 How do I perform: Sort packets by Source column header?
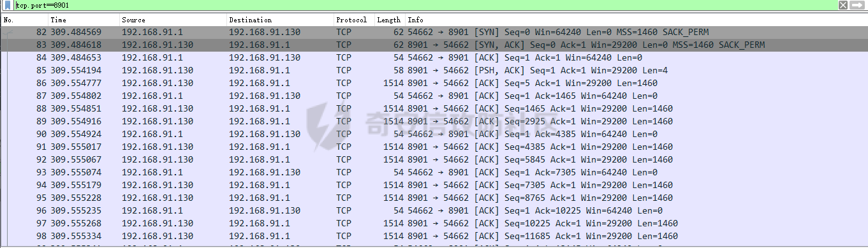(173, 20)
